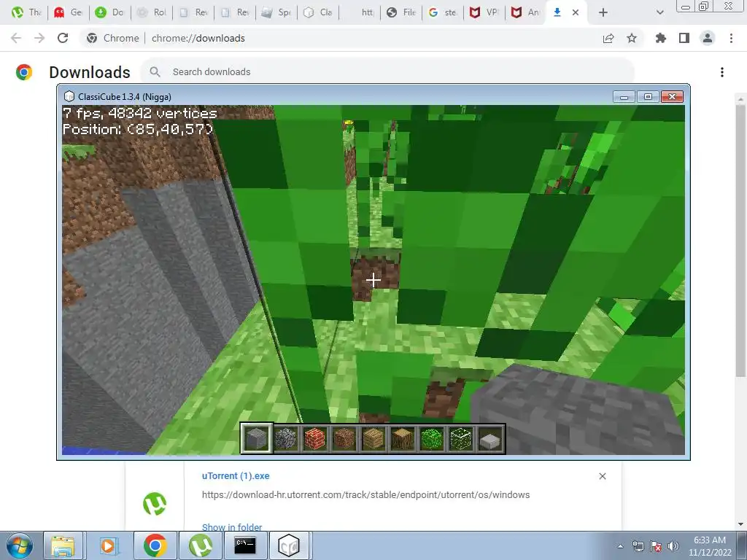Open a new Chrome tab
747x560 pixels.
coord(603,12)
